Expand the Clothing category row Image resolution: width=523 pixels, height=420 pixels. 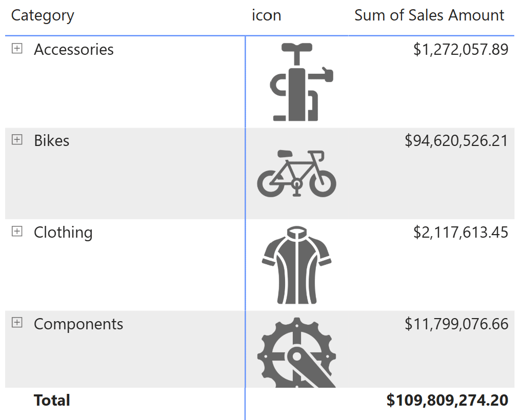[17, 232]
